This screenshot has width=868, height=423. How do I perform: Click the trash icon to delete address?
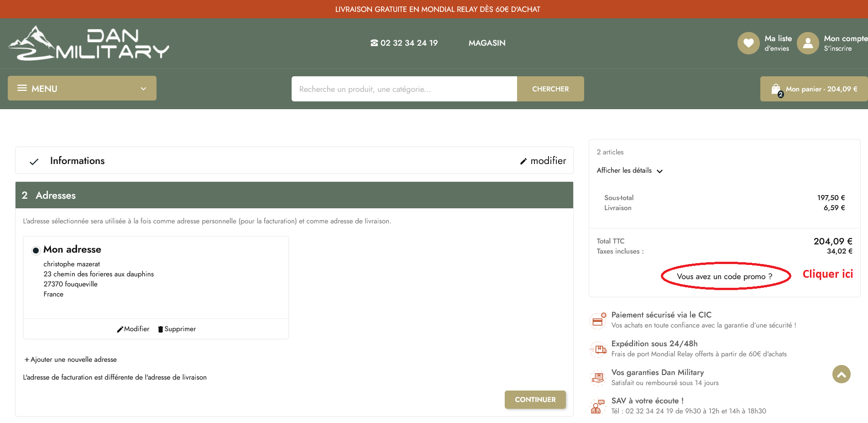click(160, 329)
